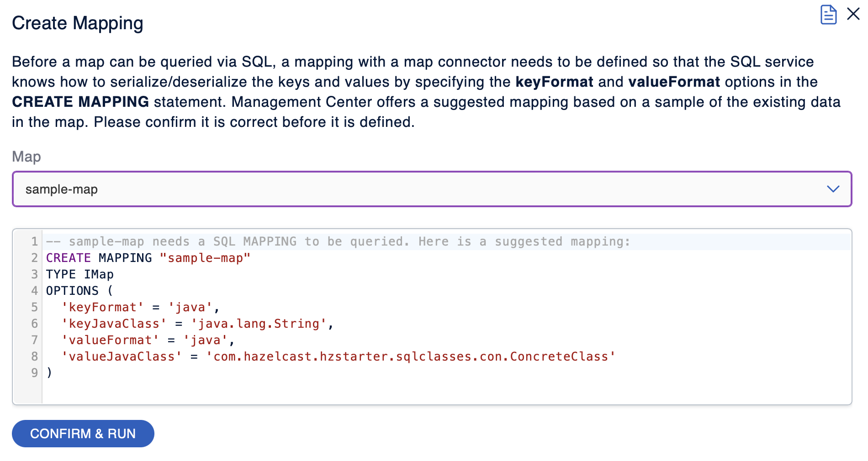
Task: Click the CONFIRM & RUN button
Action: coord(83,434)
